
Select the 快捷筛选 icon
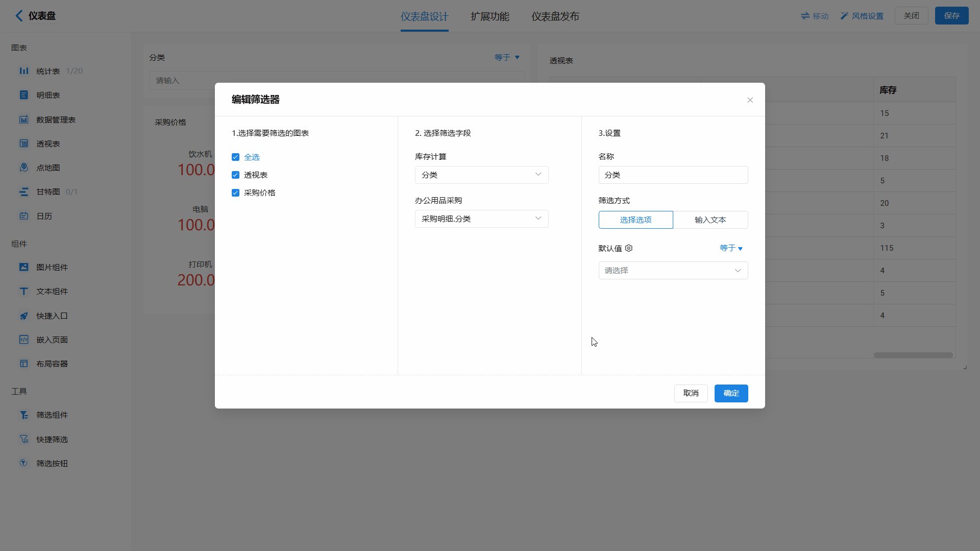click(24, 439)
